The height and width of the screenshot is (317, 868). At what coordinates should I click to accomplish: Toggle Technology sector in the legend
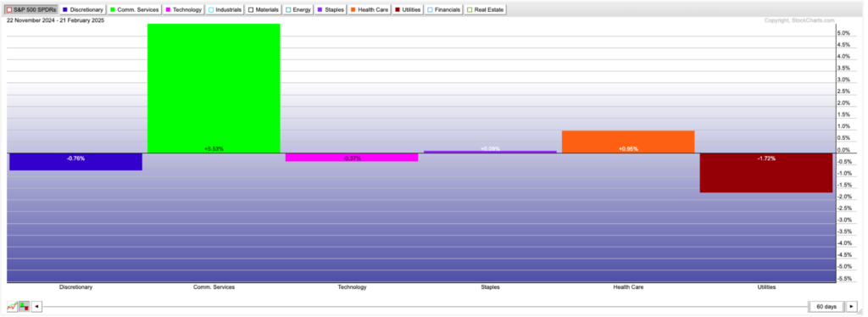coord(184,9)
